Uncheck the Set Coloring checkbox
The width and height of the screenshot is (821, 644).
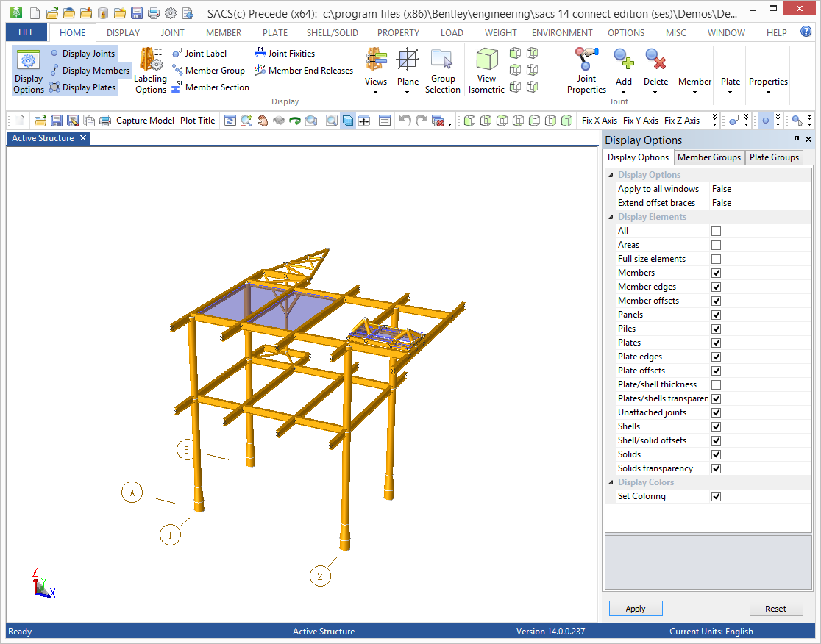point(716,496)
